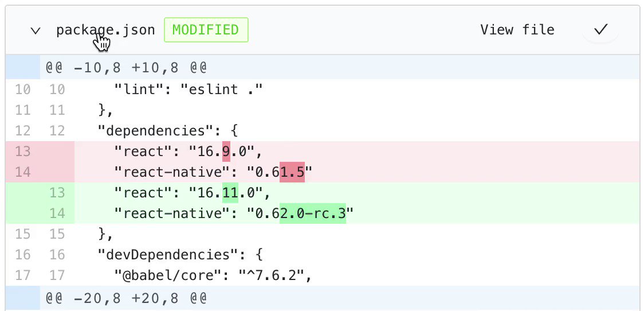Click the blue gutter cell of the bottom hunk header
Image resolution: width=644 pixels, height=311 pixels.
[23, 298]
